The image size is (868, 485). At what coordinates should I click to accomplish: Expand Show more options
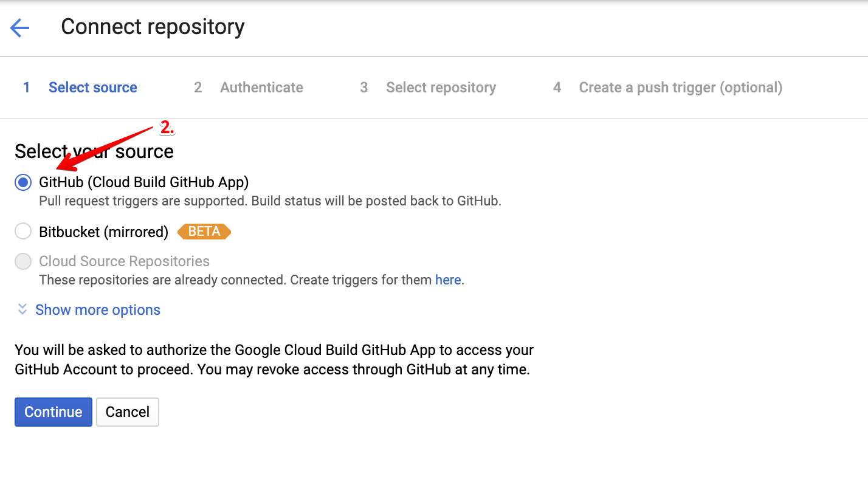click(x=97, y=310)
